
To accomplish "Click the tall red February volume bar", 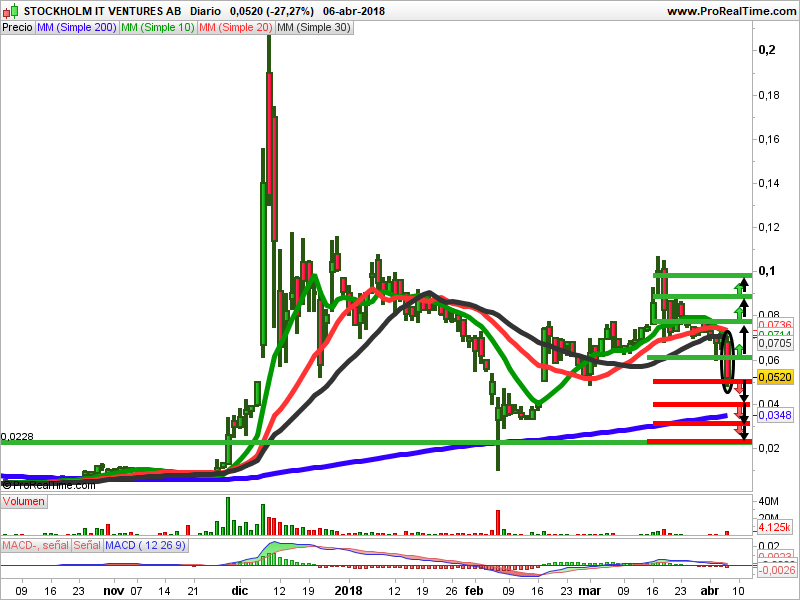I will pyautogui.click(x=498, y=522).
